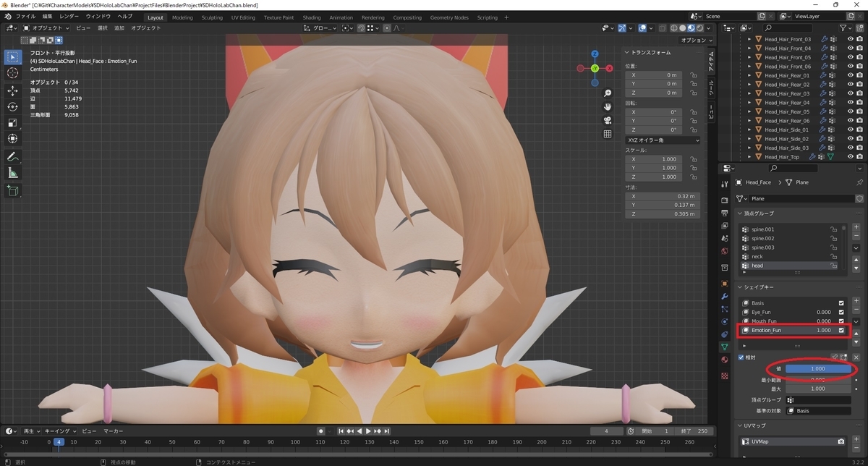The width and height of the screenshot is (868, 466).
Task: Click the オプション button in viewport header
Action: click(x=696, y=41)
